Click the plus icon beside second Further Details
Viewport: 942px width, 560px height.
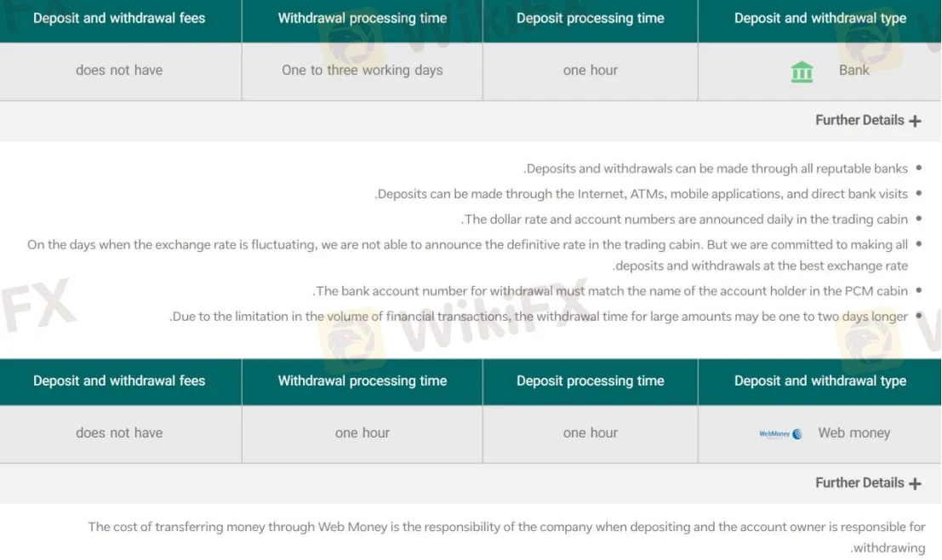(x=916, y=483)
